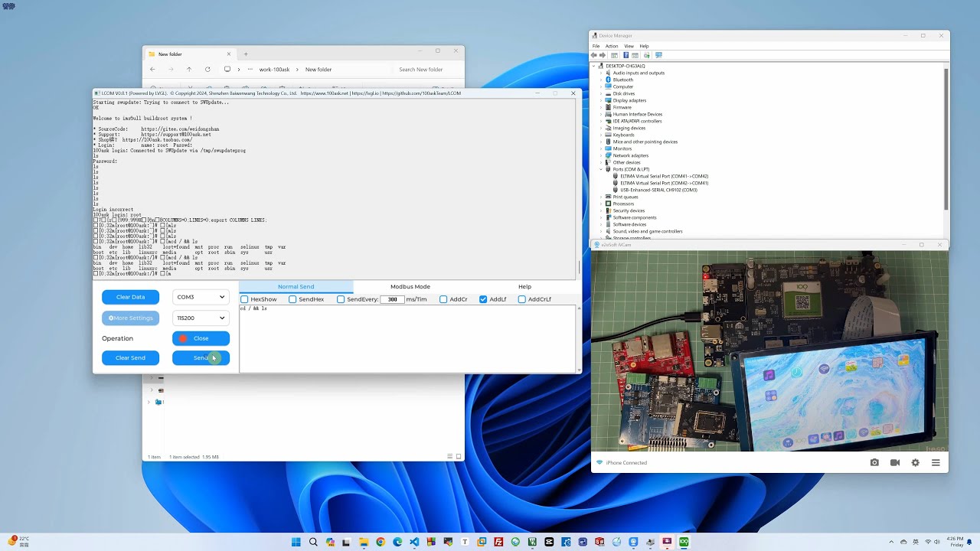Check the AddCr checkbox
Image resolution: width=980 pixels, height=551 pixels.
[x=443, y=299]
